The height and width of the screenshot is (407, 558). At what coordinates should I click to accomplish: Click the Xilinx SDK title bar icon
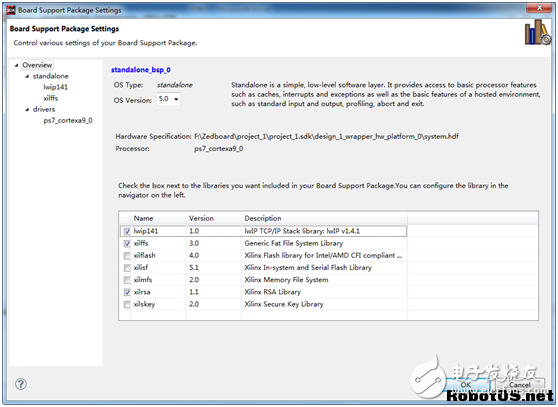click(x=11, y=10)
